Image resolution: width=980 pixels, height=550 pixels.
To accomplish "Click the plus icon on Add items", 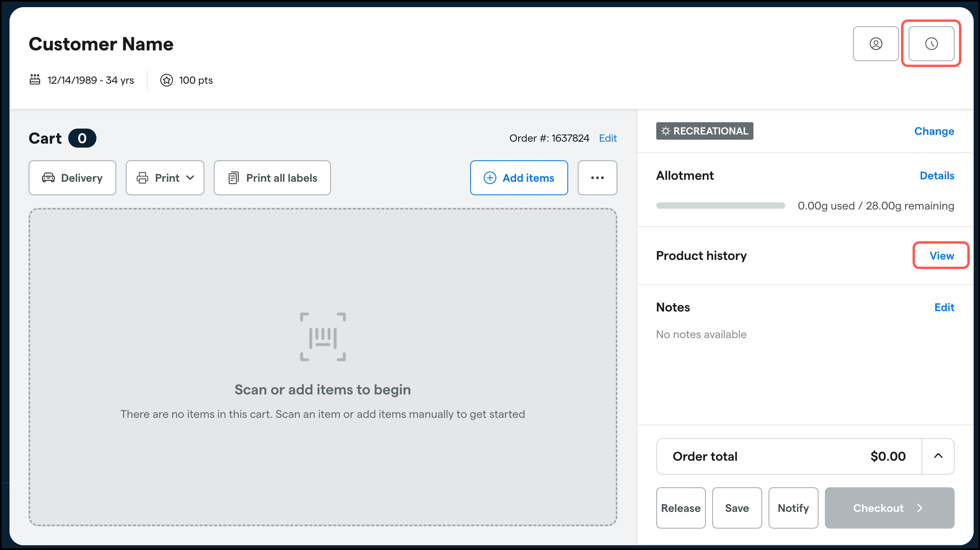I will [x=489, y=178].
